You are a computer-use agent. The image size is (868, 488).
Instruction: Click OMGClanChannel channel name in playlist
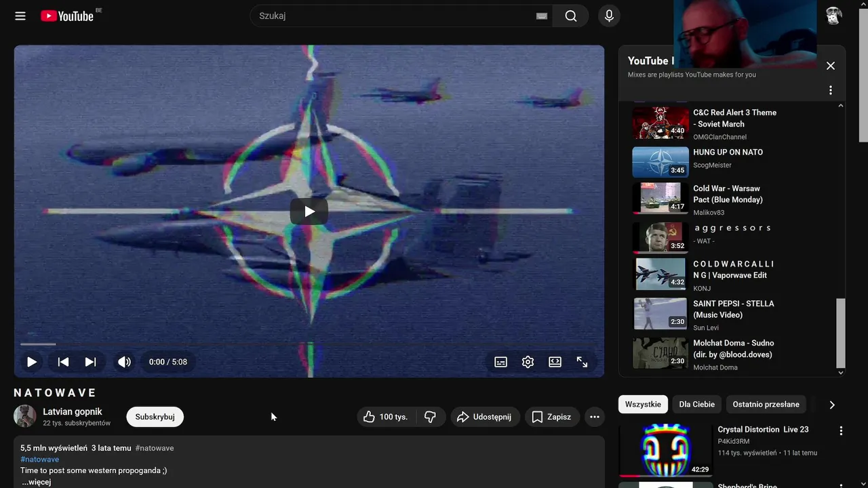point(719,137)
